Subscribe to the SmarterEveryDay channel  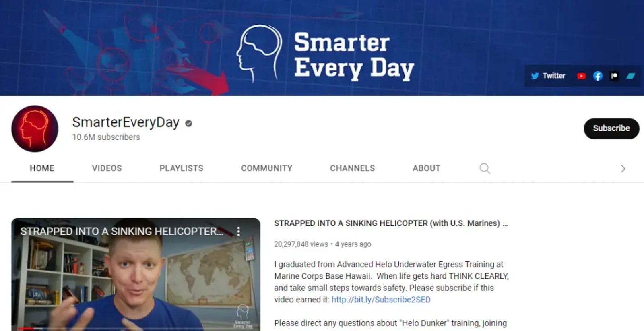611,128
